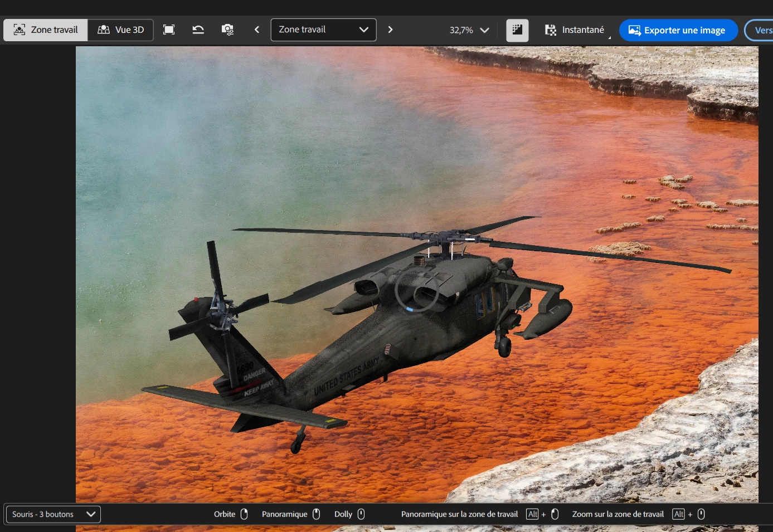773x532 pixels.
Task: Click the camera undo arrow icon
Action: [198, 30]
